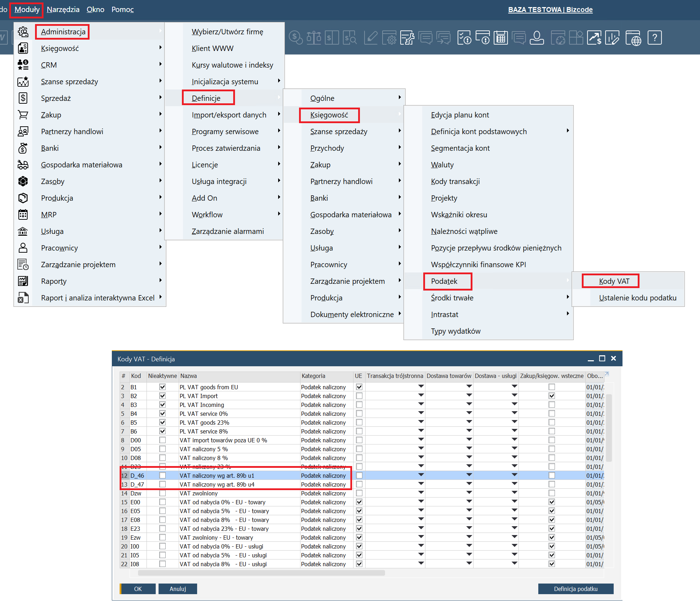Image resolution: width=700 pixels, height=603 pixels.
Task: Open the window-with-exclamation alert toolbar icon
Action: point(482,38)
